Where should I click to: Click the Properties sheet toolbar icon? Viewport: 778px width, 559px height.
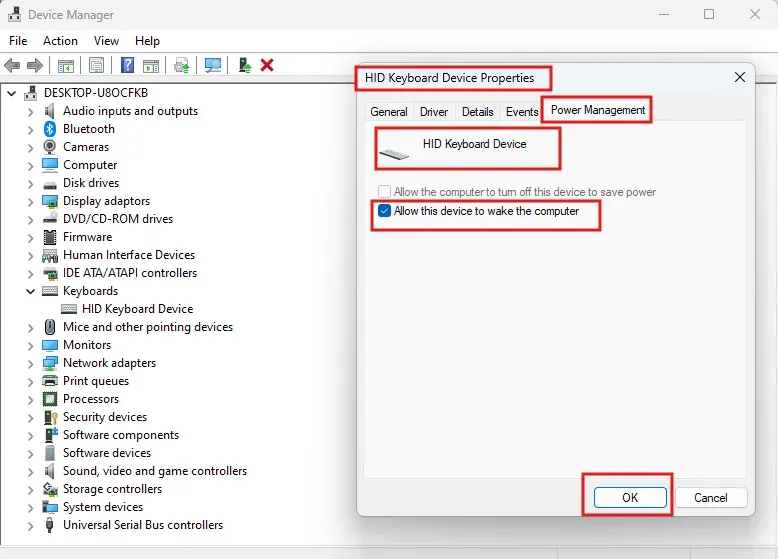coord(96,65)
